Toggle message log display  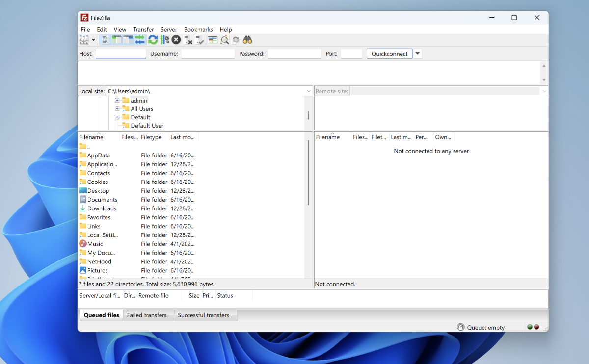pyautogui.click(x=106, y=40)
